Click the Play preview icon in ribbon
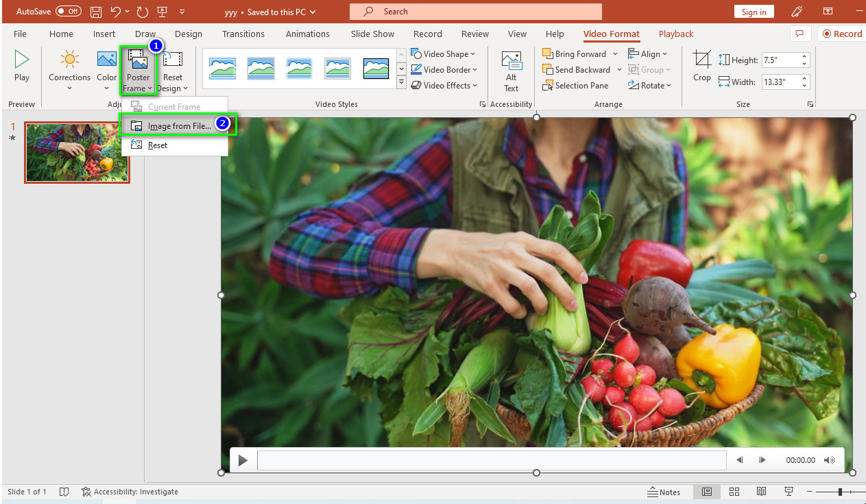The width and height of the screenshot is (866, 504). click(x=22, y=59)
